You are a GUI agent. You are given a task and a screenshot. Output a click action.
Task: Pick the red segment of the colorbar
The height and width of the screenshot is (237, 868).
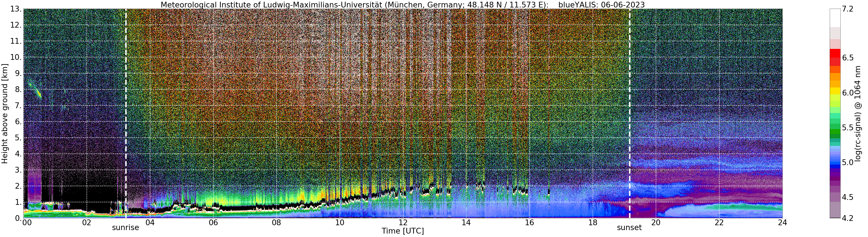835,53
